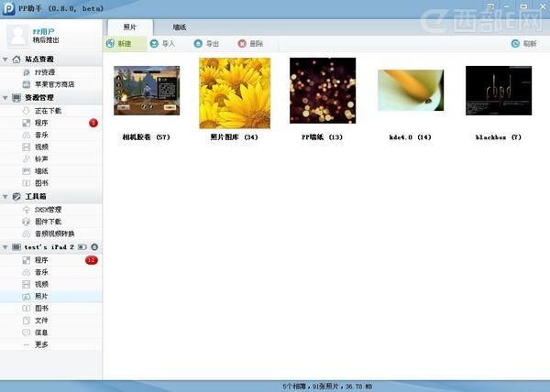Open the sunflower 照片图库 album thumbnail
The width and height of the screenshot is (550, 392).
tap(235, 93)
